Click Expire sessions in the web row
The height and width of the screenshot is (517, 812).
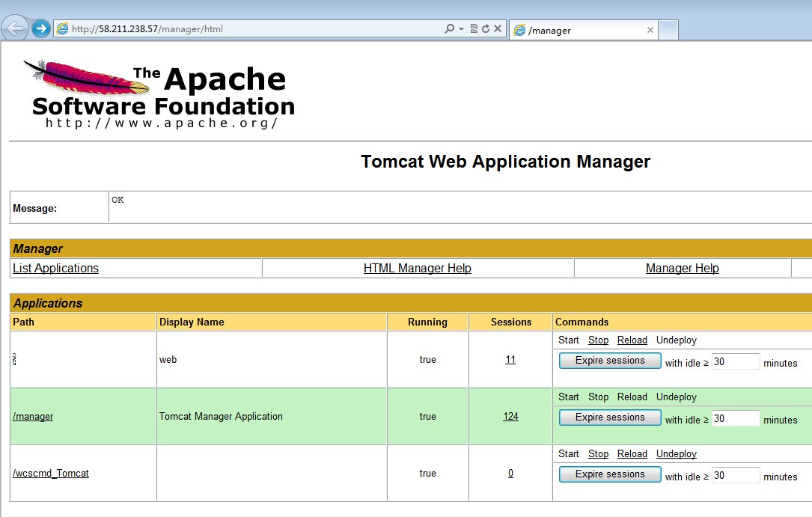click(x=610, y=361)
